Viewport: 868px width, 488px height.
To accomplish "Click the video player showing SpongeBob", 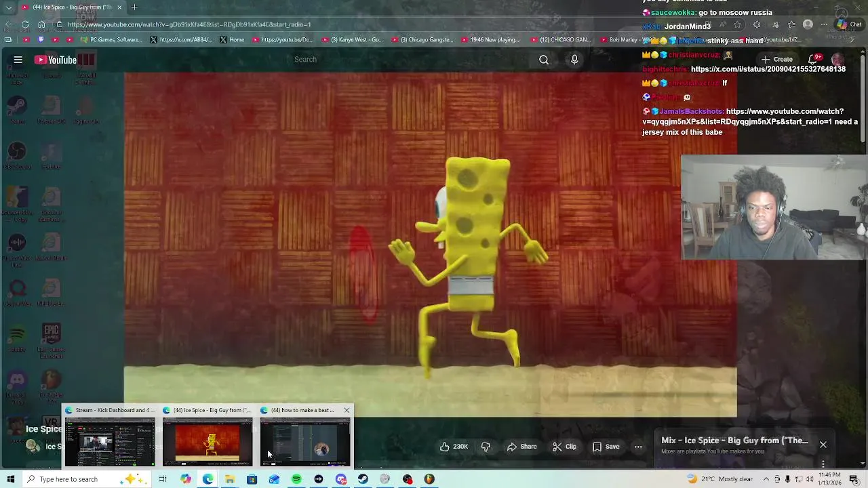I will click(430, 245).
